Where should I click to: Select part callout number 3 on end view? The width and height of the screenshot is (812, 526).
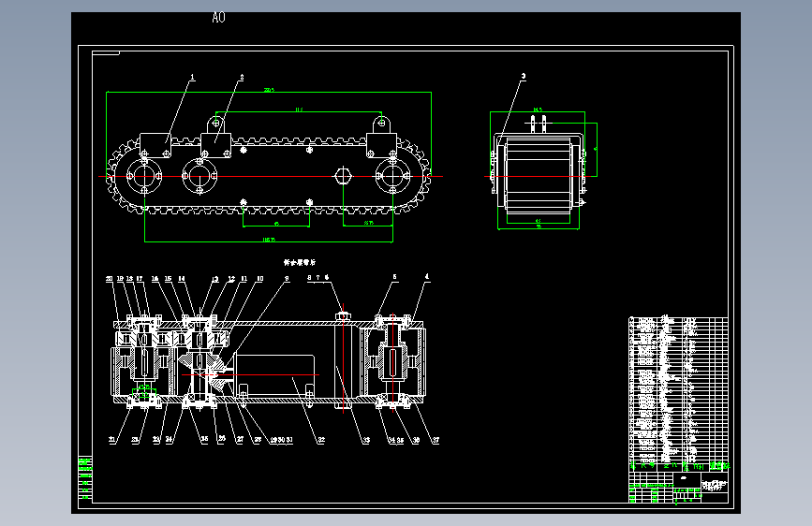click(x=524, y=76)
